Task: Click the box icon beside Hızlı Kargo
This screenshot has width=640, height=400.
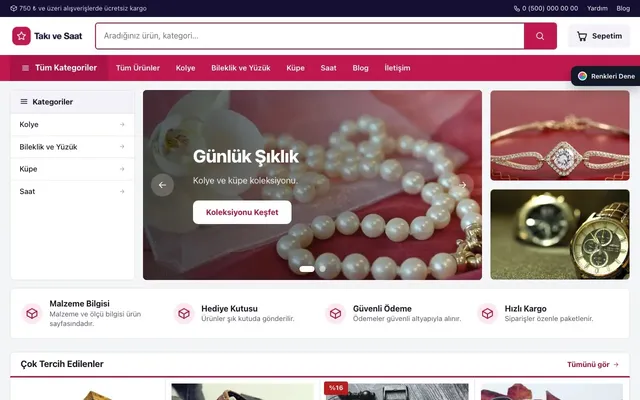Action: click(x=487, y=313)
